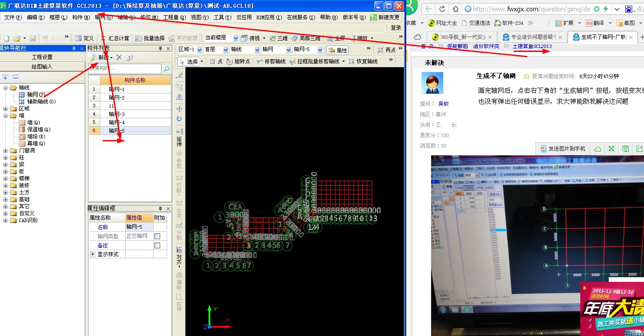Click the 恢复轴线 restore axis tool

(363, 62)
